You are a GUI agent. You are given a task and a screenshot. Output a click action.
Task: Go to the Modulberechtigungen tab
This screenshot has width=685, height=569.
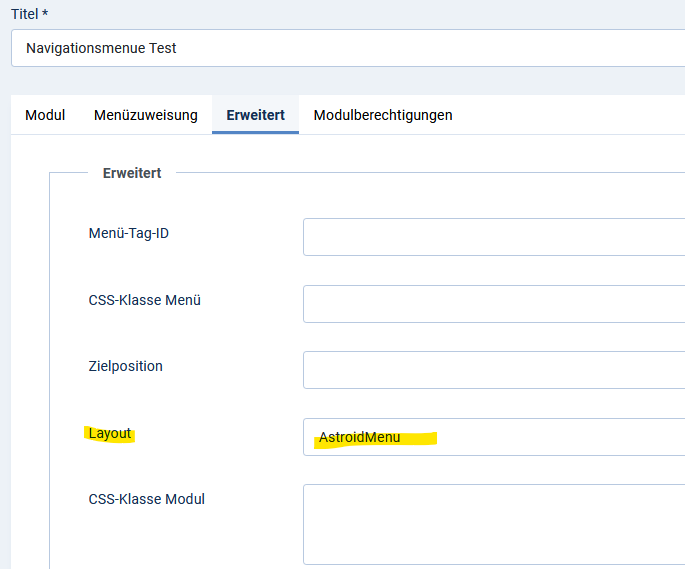tap(383, 115)
